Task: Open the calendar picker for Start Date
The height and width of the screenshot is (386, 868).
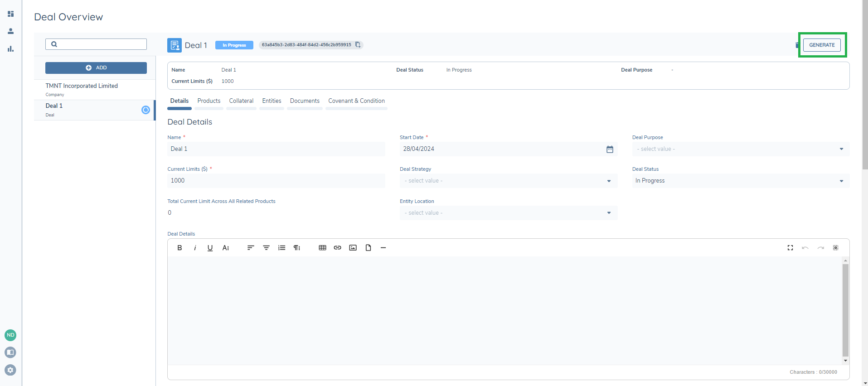Action: point(610,149)
